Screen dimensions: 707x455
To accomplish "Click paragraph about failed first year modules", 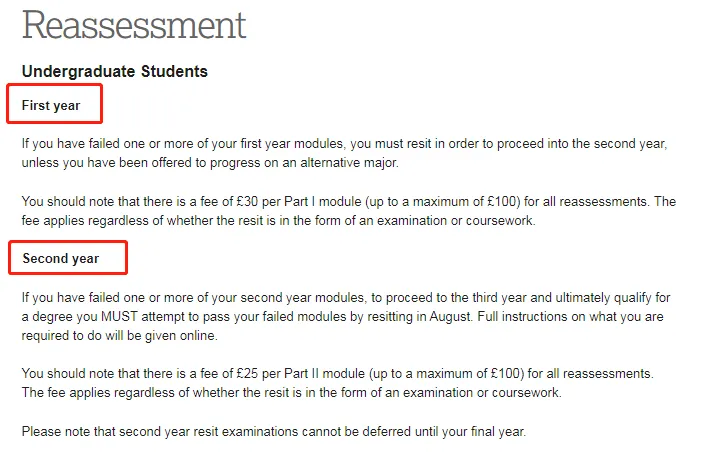I will [344, 153].
